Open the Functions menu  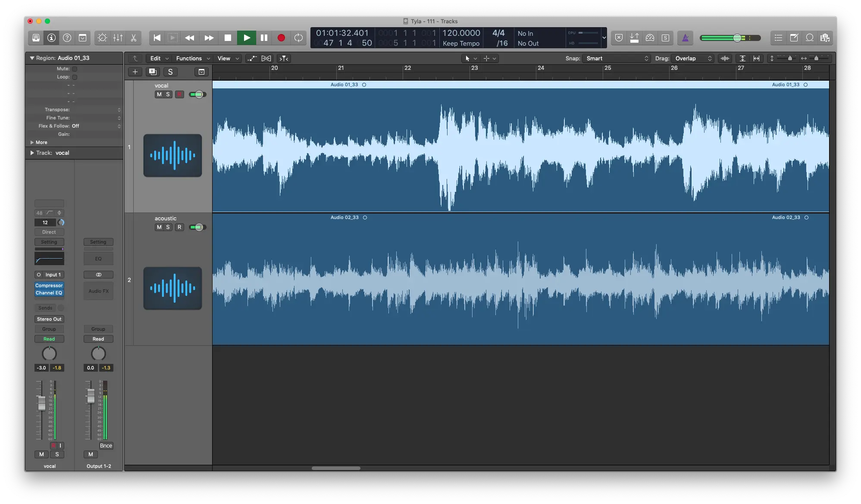click(193, 58)
